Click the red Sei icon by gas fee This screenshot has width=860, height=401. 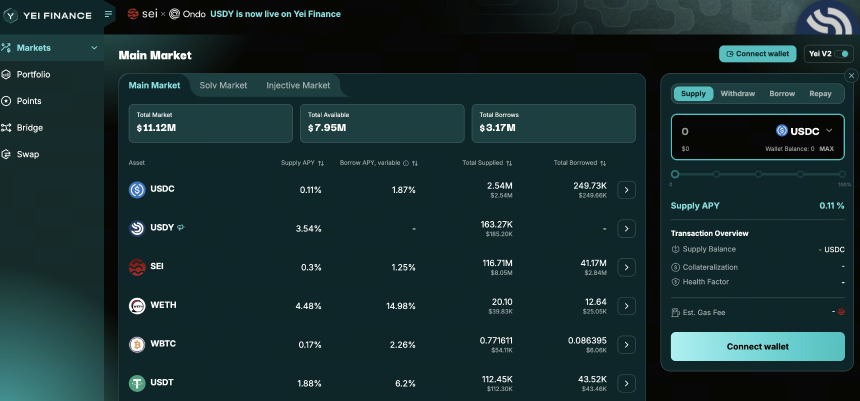[x=841, y=312]
